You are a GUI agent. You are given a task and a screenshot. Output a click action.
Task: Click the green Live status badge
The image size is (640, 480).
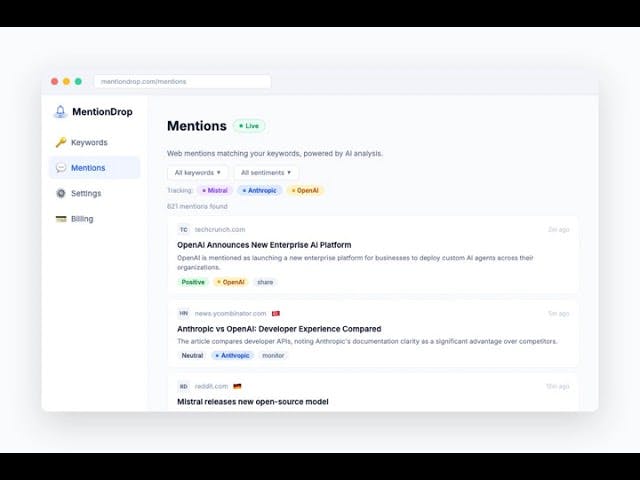pos(249,126)
